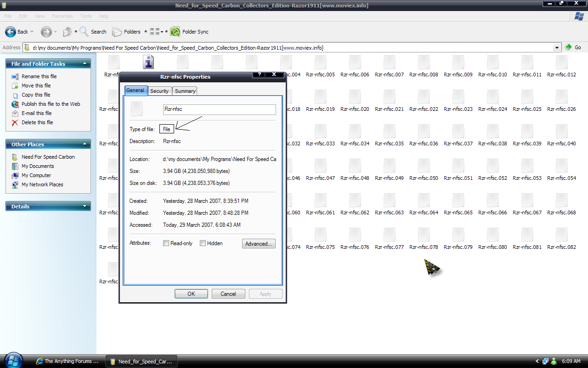Viewport: 588px width, 368px height.
Task: Show hidden tray icons arrow
Action: (537, 361)
